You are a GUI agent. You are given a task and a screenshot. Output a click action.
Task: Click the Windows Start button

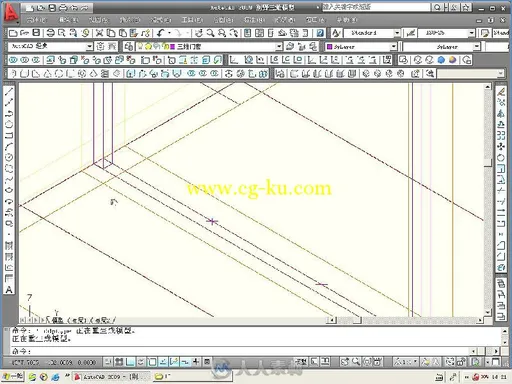(x=13, y=377)
